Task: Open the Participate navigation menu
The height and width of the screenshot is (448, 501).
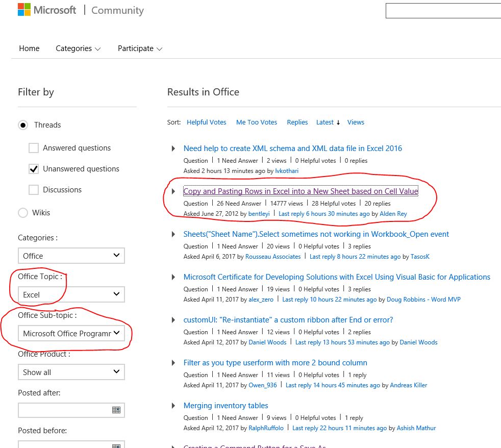Action: pyautogui.click(x=140, y=48)
